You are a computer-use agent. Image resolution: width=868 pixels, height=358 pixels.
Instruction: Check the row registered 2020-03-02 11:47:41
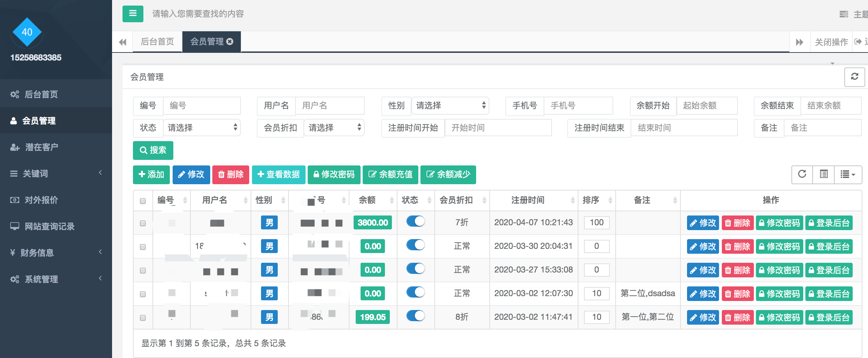coord(143,318)
